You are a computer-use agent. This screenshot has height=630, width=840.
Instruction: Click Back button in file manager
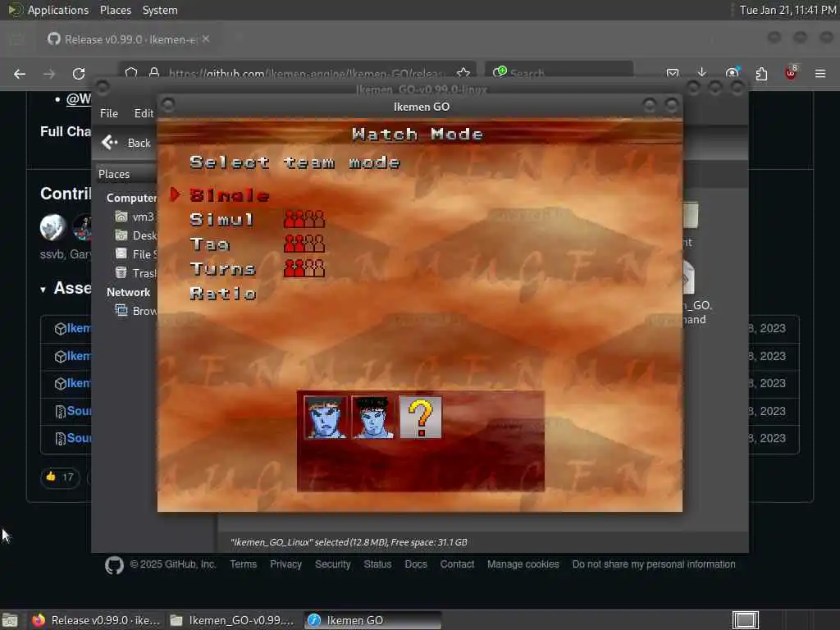126,143
